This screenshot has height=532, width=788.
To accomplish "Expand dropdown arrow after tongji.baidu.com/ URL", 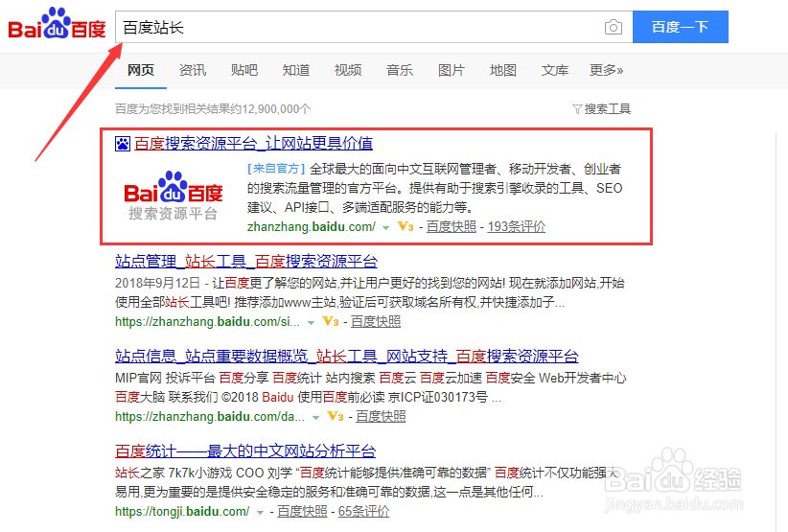I will coord(261,513).
